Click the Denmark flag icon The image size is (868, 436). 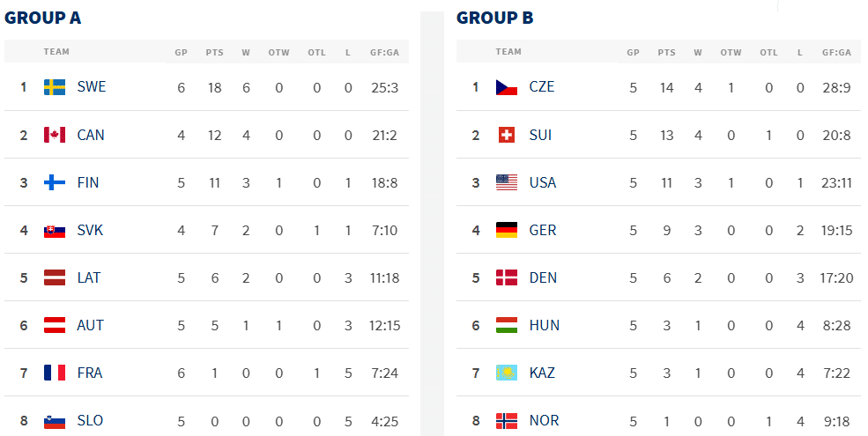coord(507,277)
